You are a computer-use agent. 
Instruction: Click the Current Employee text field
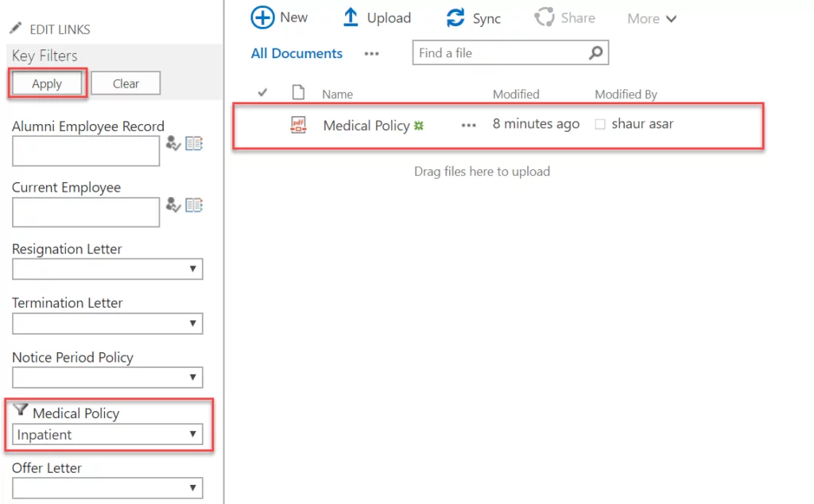point(86,211)
